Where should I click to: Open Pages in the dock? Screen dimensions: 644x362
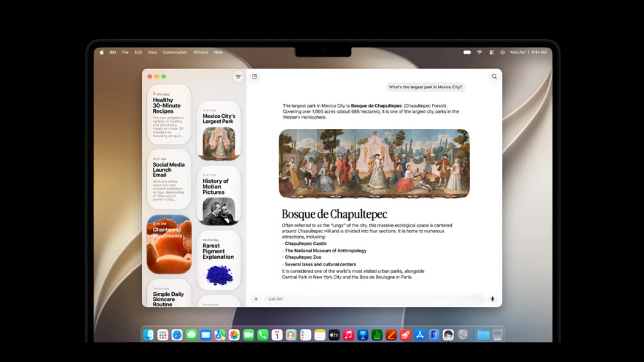point(391,335)
